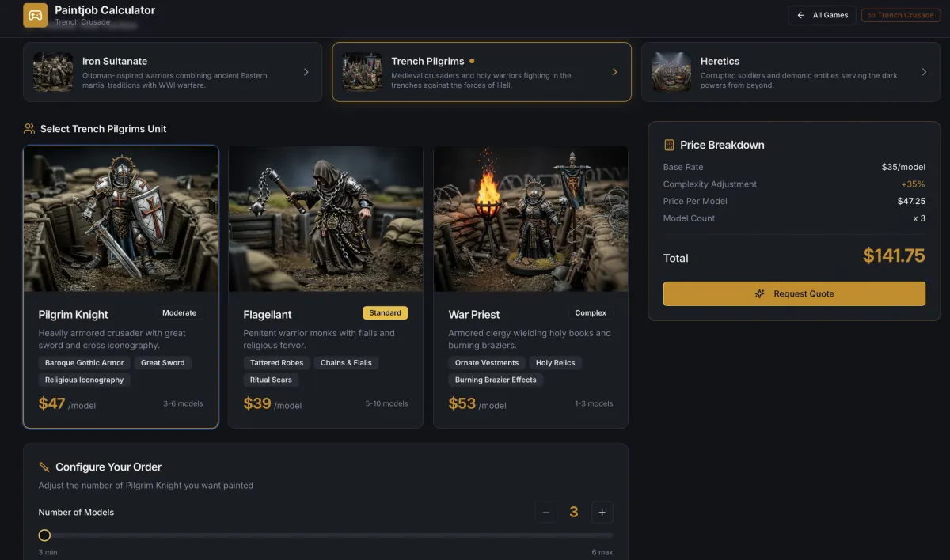The image size is (950, 560).
Task: Click the Heretics faction thumbnail
Action: coord(671,72)
